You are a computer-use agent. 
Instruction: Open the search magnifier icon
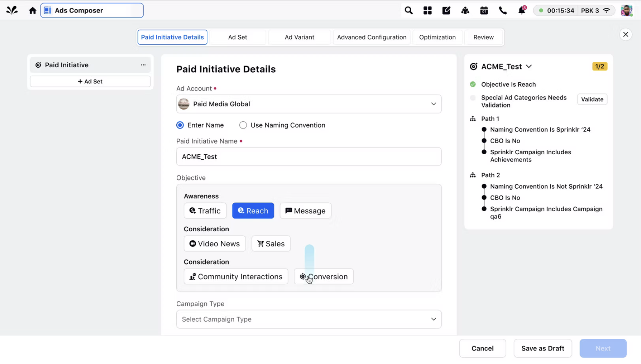[x=409, y=10]
